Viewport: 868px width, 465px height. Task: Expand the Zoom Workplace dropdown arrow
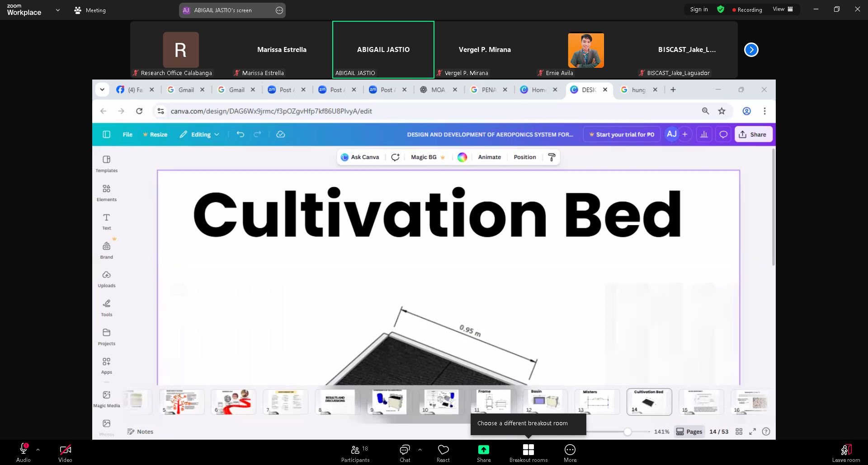point(58,10)
